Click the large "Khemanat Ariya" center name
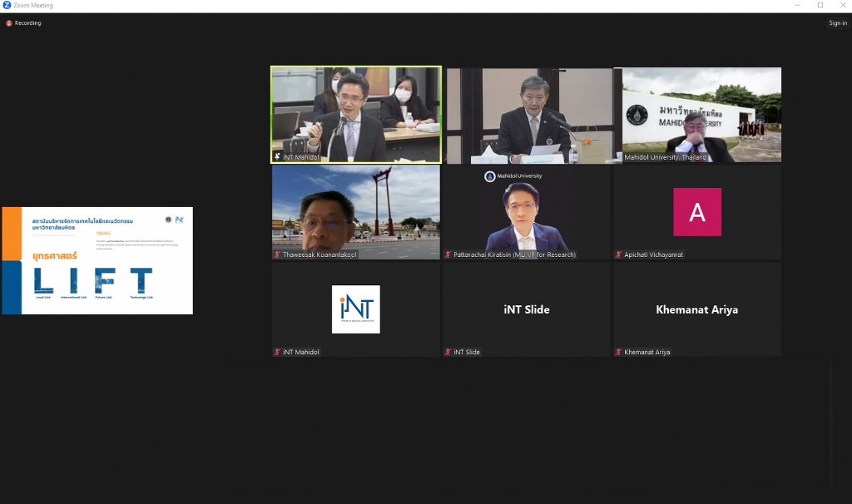Image resolution: width=852 pixels, height=504 pixels. pyautogui.click(x=697, y=309)
